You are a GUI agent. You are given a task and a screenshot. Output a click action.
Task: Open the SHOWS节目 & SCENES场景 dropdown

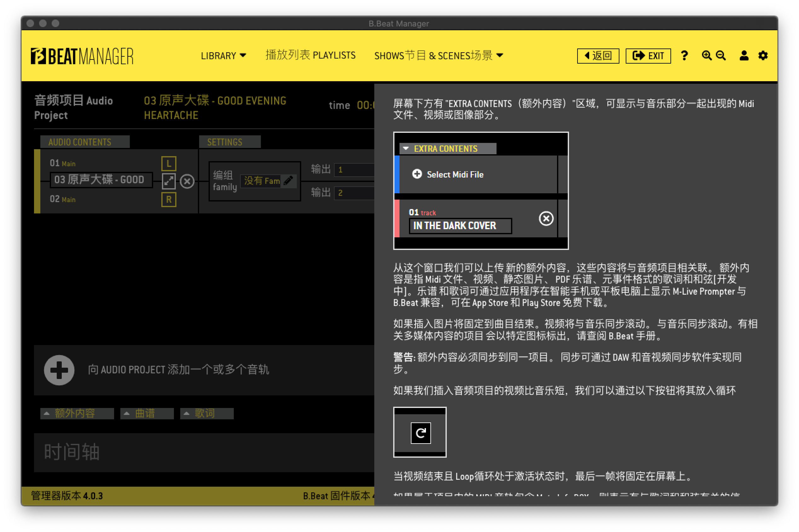pos(438,55)
